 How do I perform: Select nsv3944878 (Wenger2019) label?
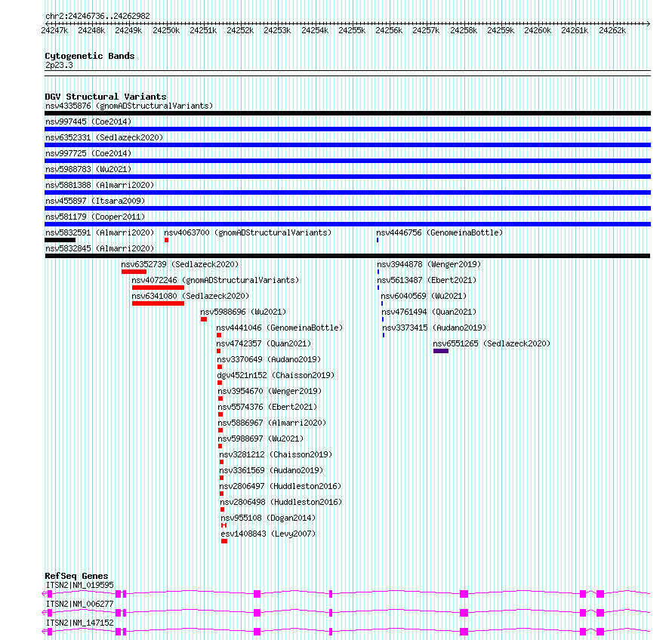429,264
